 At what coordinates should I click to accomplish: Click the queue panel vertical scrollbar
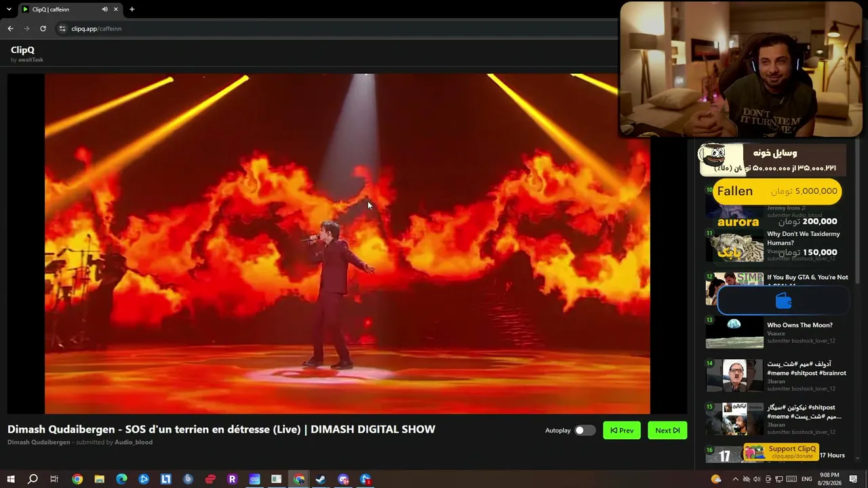[x=856, y=210]
